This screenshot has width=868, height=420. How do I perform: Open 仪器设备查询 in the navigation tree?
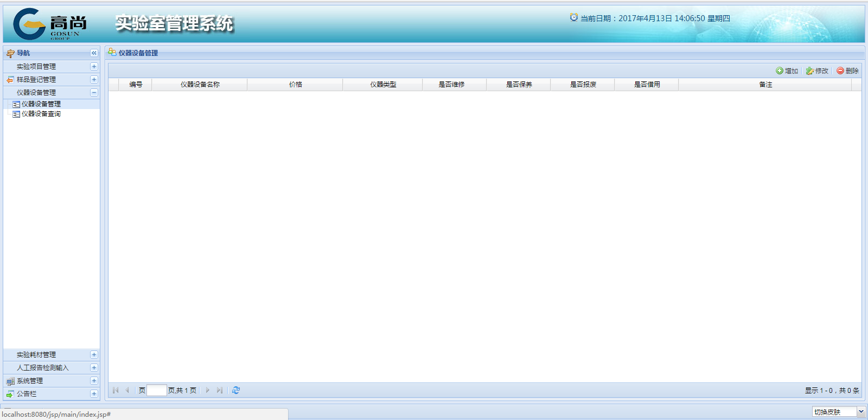coord(41,114)
